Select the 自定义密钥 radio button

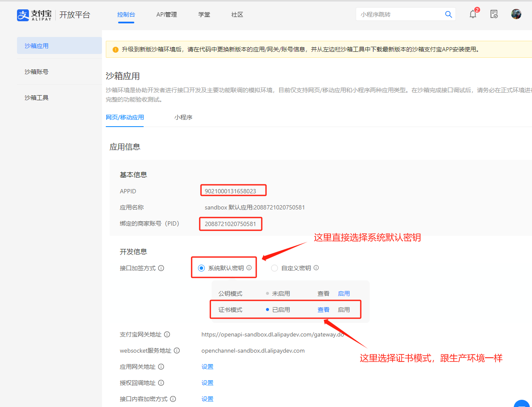point(274,268)
